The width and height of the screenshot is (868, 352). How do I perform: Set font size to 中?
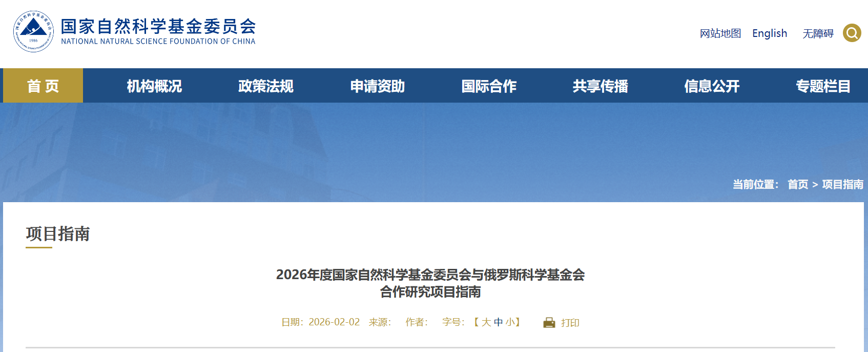pos(499,322)
